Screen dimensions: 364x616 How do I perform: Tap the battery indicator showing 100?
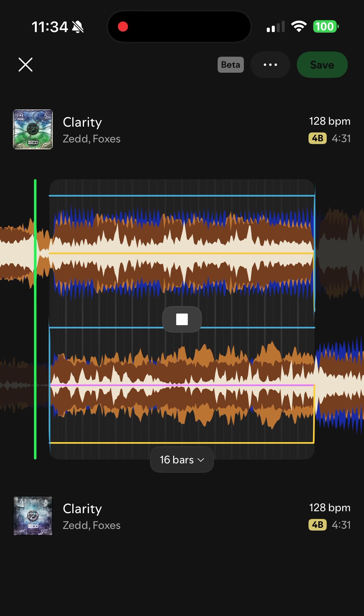326,27
